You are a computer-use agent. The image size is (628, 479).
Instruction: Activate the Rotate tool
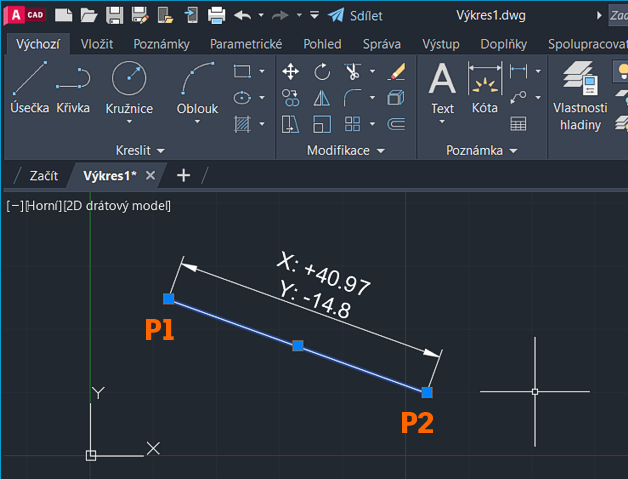click(x=322, y=72)
